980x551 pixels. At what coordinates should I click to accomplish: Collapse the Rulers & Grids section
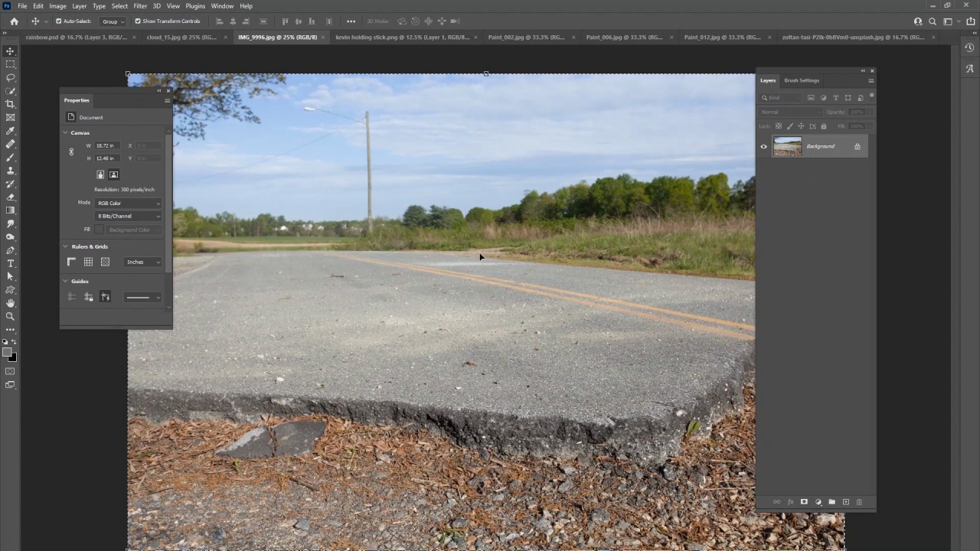click(66, 246)
